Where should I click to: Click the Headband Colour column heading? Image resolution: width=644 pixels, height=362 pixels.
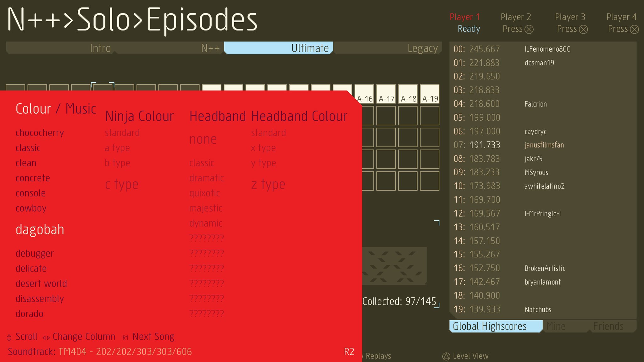(299, 116)
